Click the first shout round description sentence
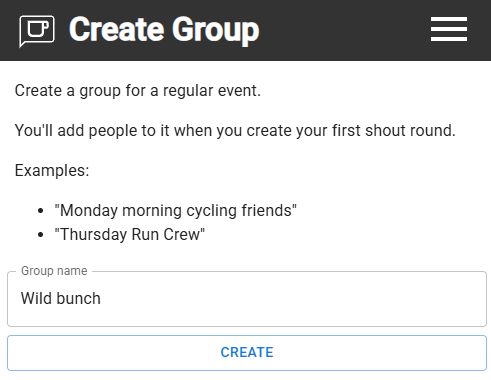491x380 pixels. (x=235, y=130)
